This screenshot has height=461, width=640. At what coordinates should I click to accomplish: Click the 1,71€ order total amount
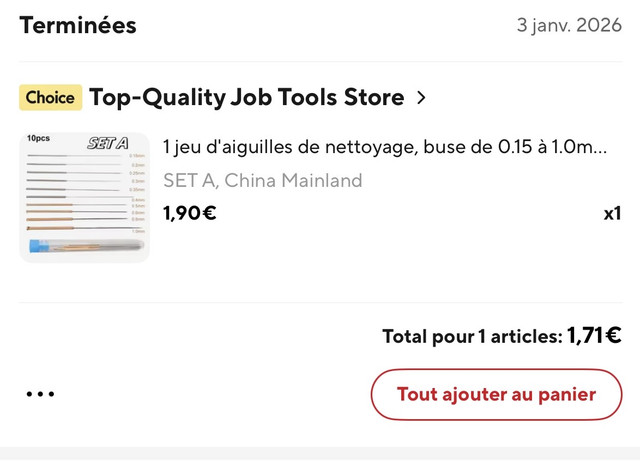pos(594,336)
